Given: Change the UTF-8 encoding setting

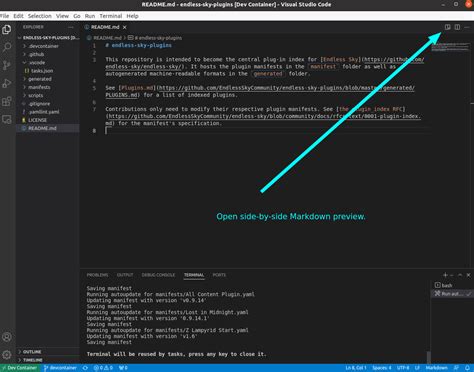Looking at the screenshot, I should click(403, 368).
